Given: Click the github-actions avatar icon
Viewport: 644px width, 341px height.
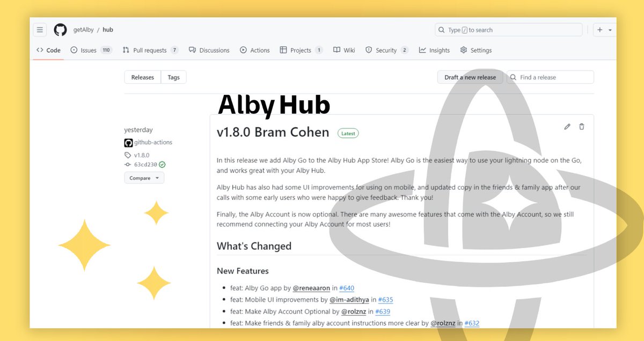Looking at the screenshot, I should tap(128, 143).
